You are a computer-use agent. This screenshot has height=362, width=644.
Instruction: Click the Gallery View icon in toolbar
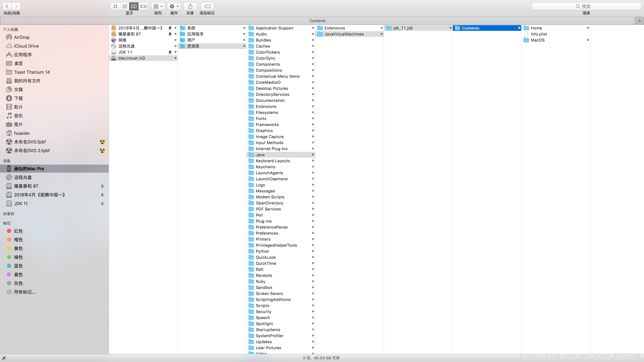pos(143,6)
